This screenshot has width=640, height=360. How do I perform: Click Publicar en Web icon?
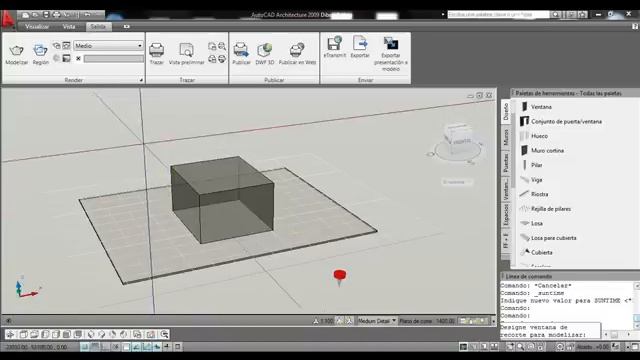[297, 50]
